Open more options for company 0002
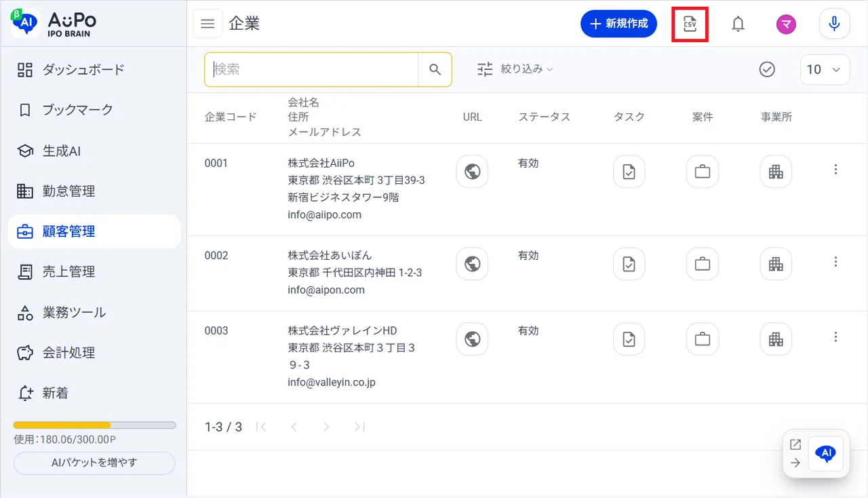This screenshot has height=498, width=868. point(835,262)
